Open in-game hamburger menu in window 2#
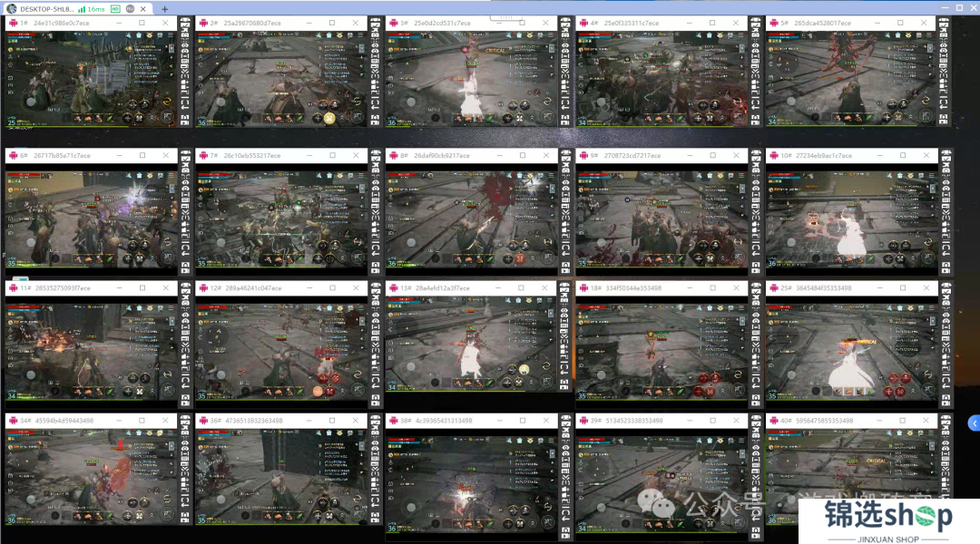The width and height of the screenshot is (980, 544). click(x=361, y=35)
